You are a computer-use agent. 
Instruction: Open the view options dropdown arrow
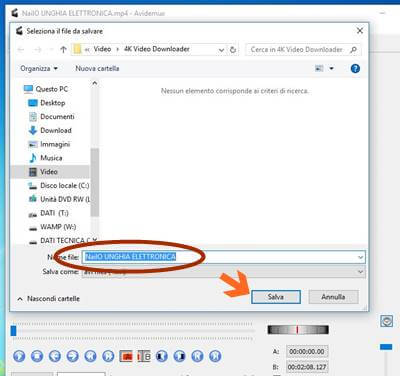[332, 68]
